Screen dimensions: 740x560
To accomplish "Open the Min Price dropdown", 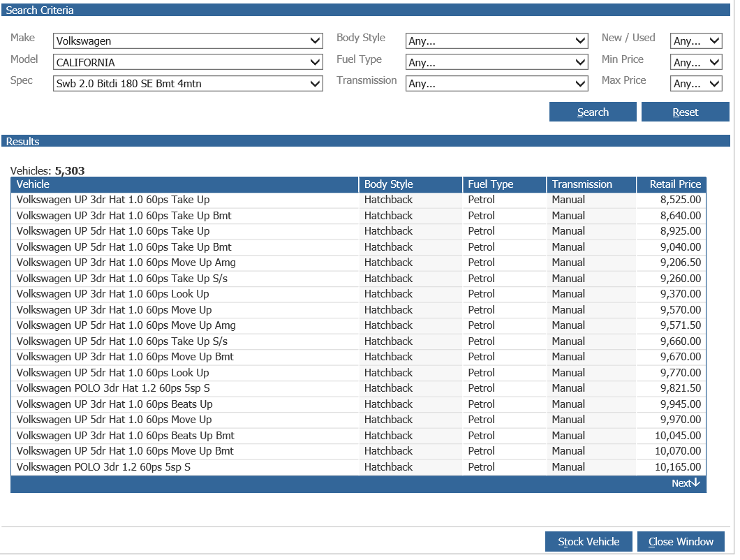I will [x=696, y=62].
